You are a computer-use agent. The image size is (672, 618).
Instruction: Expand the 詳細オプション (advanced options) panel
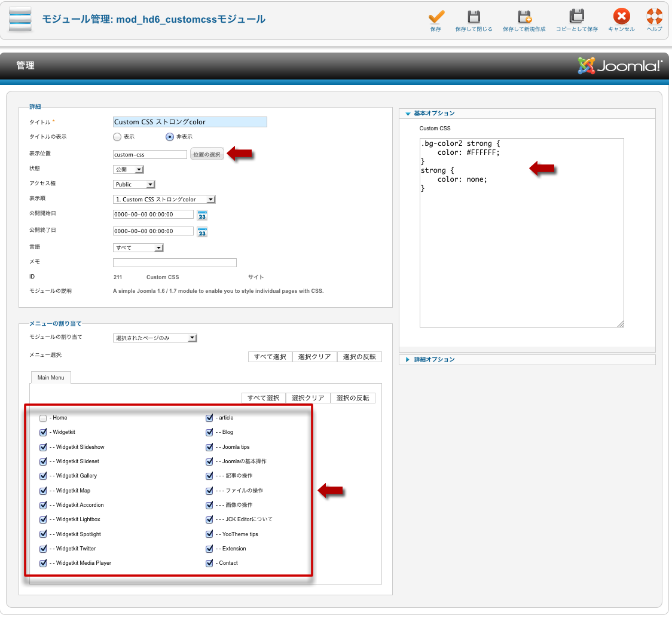pyautogui.click(x=434, y=360)
